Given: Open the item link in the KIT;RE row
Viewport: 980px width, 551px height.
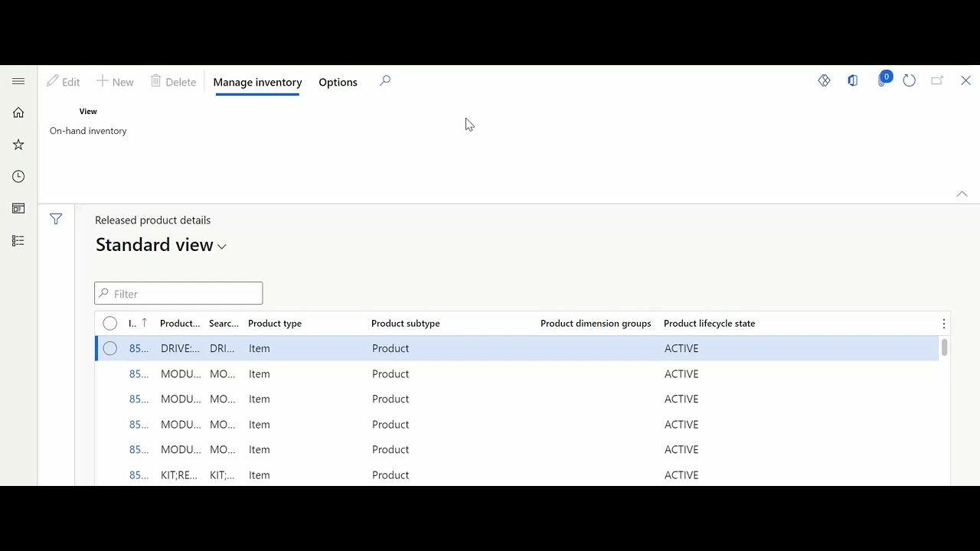Looking at the screenshot, I should point(139,475).
